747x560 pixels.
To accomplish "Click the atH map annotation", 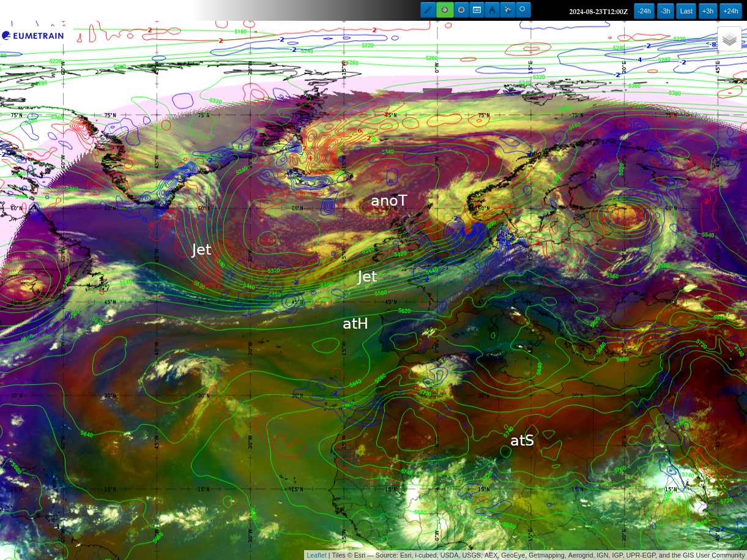I will (355, 323).
